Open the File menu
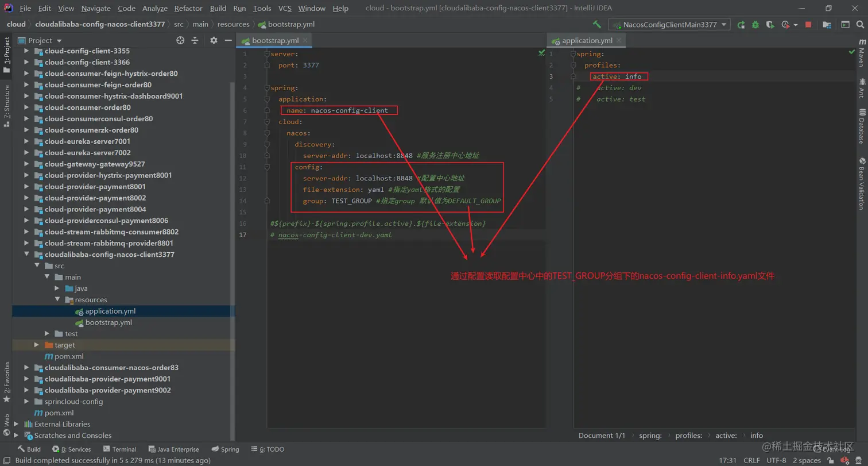The height and width of the screenshot is (466, 868). click(x=25, y=8)
